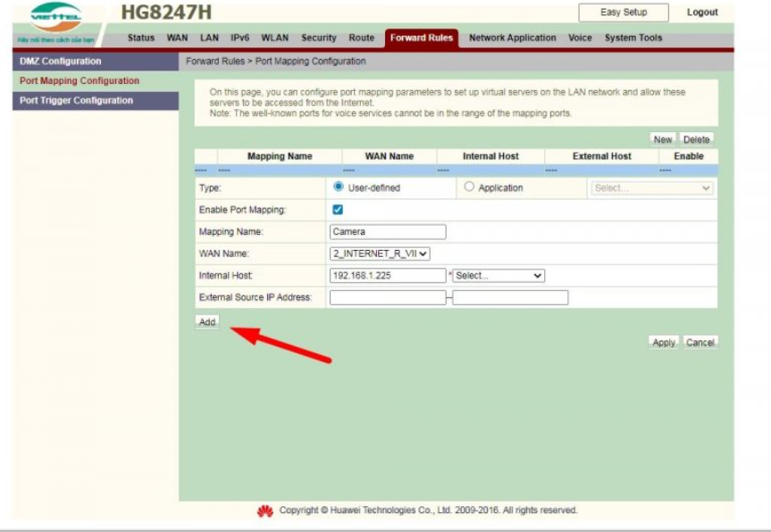Click the Delete button
771x532 pixels.
tap(696, 139)
